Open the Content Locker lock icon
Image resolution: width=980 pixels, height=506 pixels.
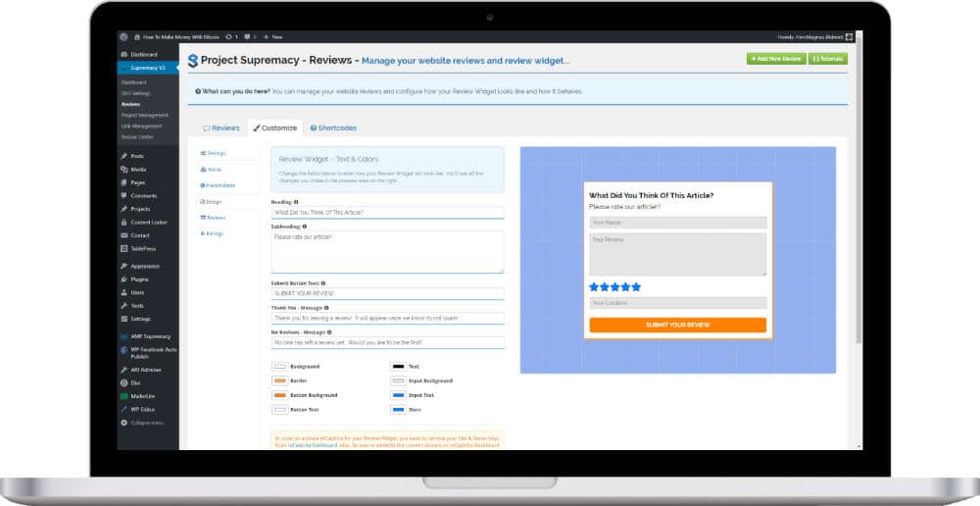(124, 222)
